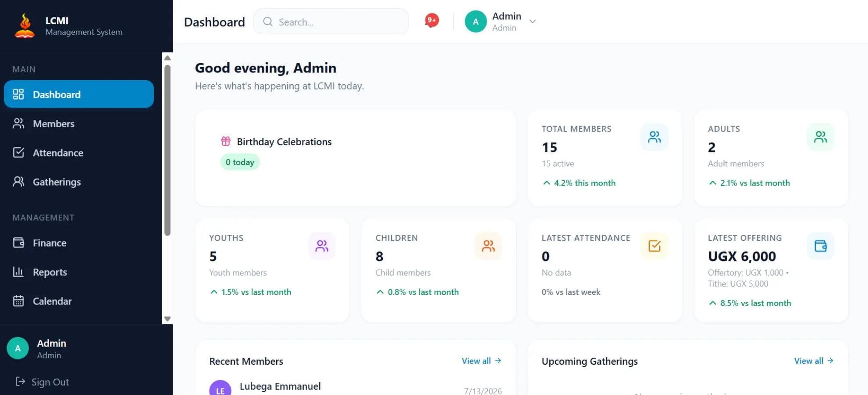The width and height of the screenshot is (868, 395).
Task: Click the sidebar scroll down arrow
Action: (167, 319)
